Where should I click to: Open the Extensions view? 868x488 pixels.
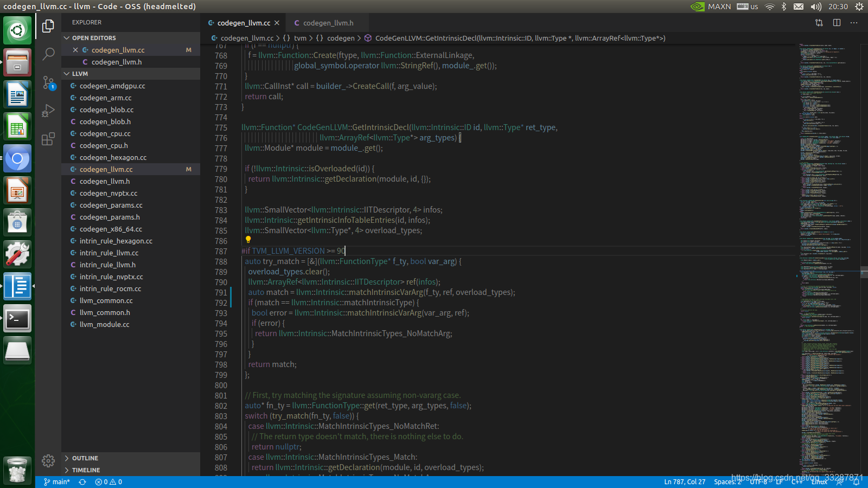click(48, 139)
